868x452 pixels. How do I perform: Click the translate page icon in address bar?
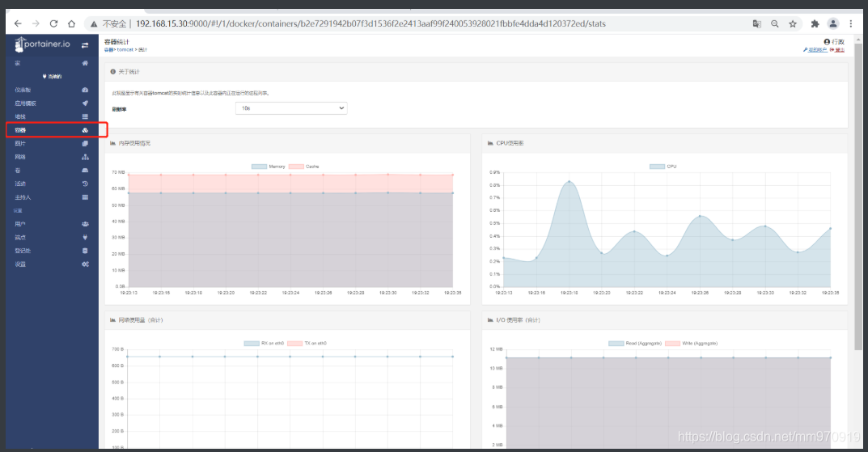tap(756, 23)
